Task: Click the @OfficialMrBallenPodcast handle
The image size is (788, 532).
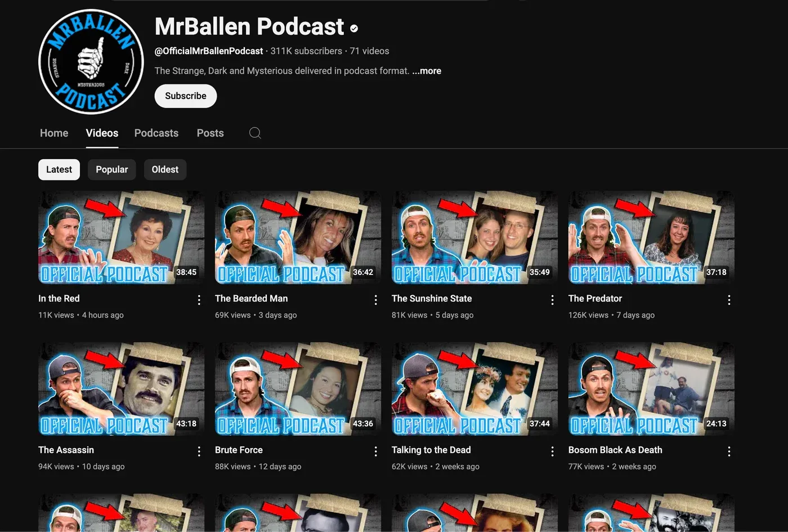Action: (x=209, y=51)
